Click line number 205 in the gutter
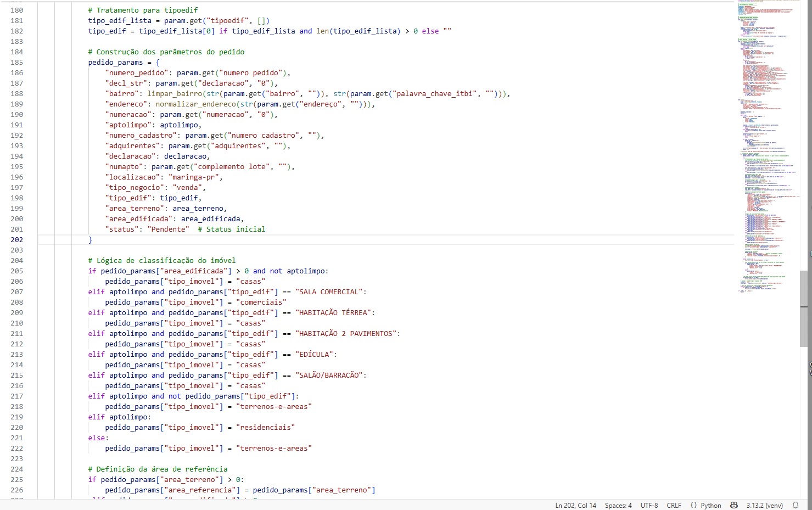812x510 pixels. click(17, 271)
